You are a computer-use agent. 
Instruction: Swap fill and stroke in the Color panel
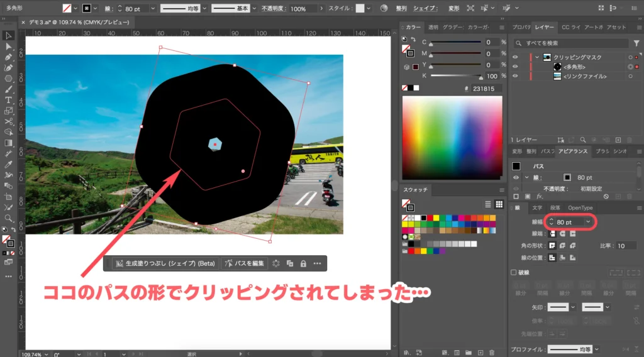pyautogui.click(x=413, y=40)
